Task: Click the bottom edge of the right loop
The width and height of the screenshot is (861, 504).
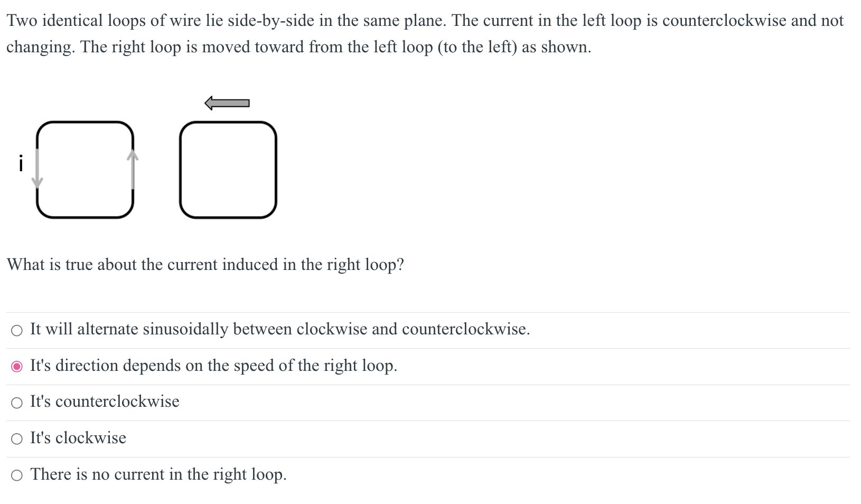Action: (x=228, y=217)
